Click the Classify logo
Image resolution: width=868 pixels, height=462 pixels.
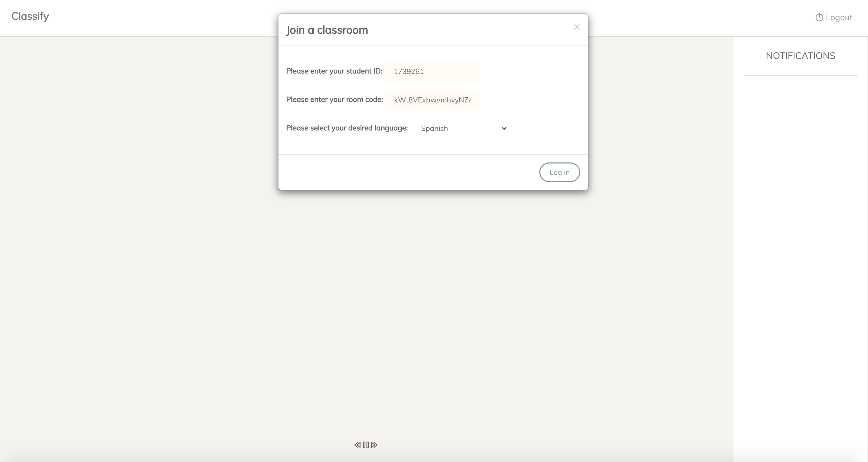[30, 16]
